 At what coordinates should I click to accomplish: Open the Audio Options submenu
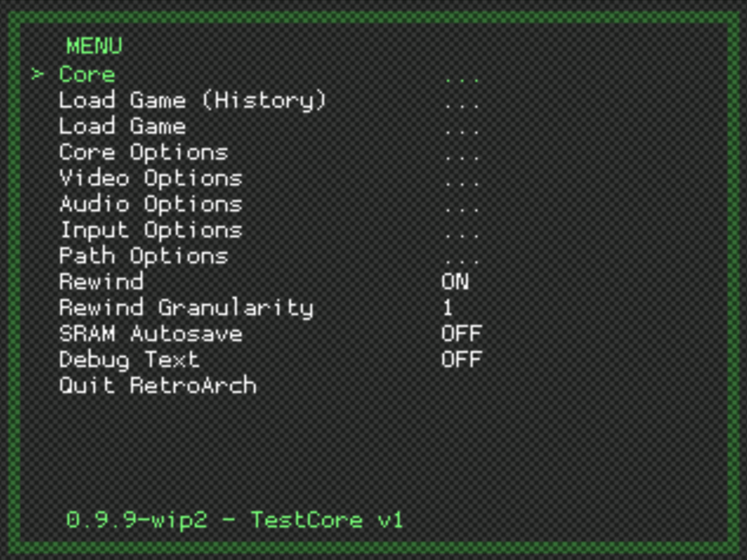pyautogui.click(x=150, y=205)
